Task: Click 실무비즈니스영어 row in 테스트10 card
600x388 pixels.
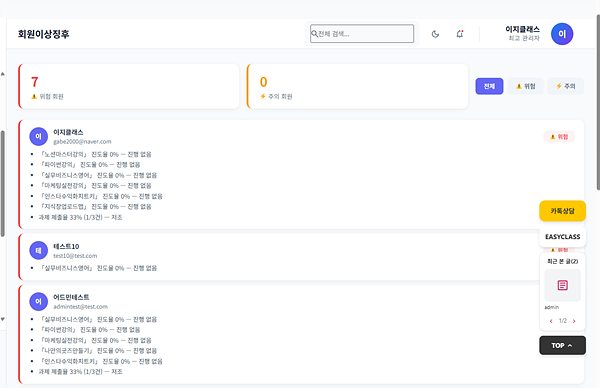Action: point(98,268)
